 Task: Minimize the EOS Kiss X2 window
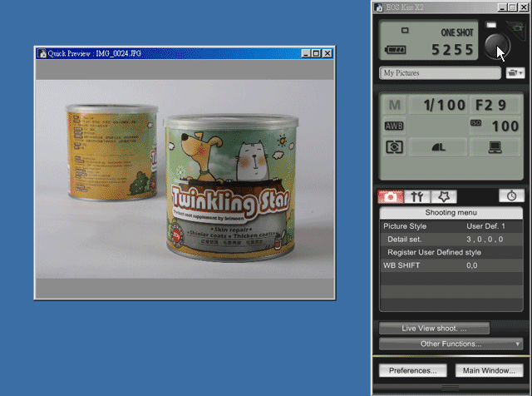(502, 7)
